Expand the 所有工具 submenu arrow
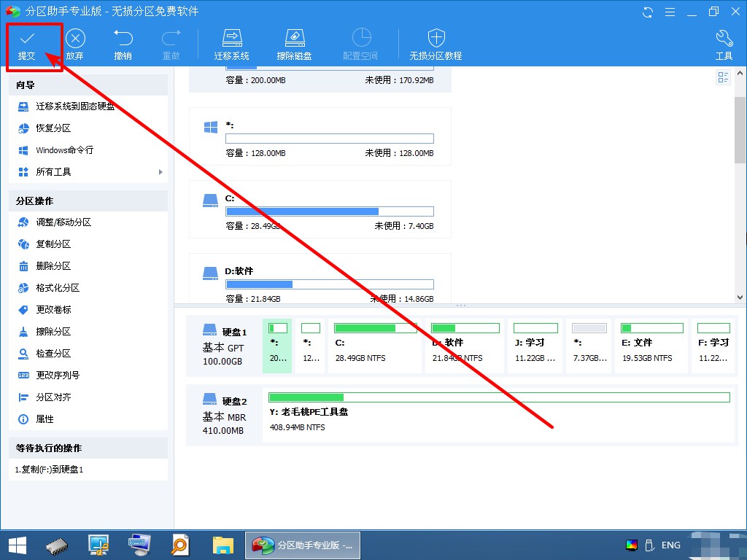Image resolution: width=747 pixels, height=560 pixels. pyautogui.click(x=160, y=172)
